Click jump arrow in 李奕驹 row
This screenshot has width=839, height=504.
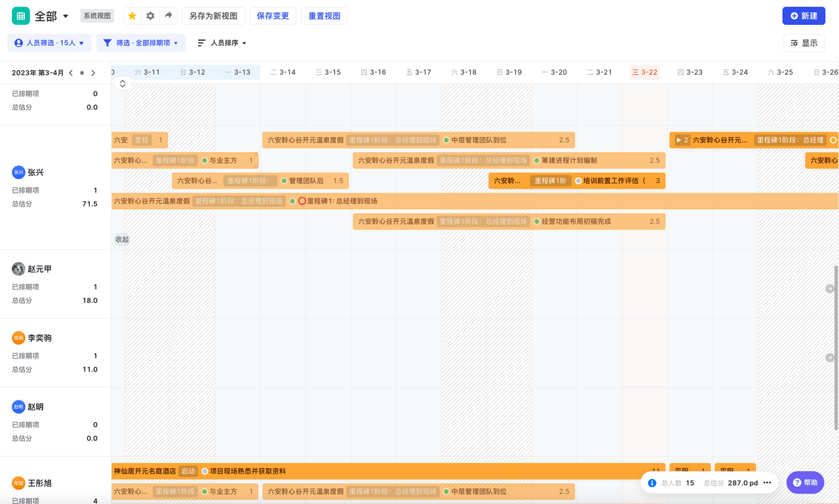pos(830,358)
